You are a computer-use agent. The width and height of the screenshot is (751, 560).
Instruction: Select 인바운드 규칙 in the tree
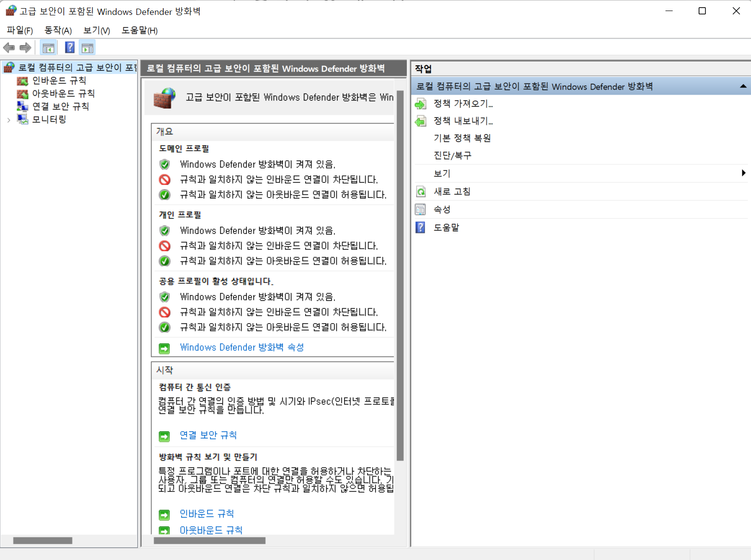(59, 81)
